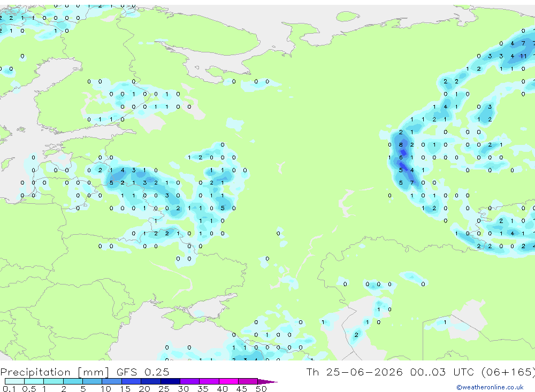Click the '40' legend scale label
535x392 pixels.
pos(222,389)
